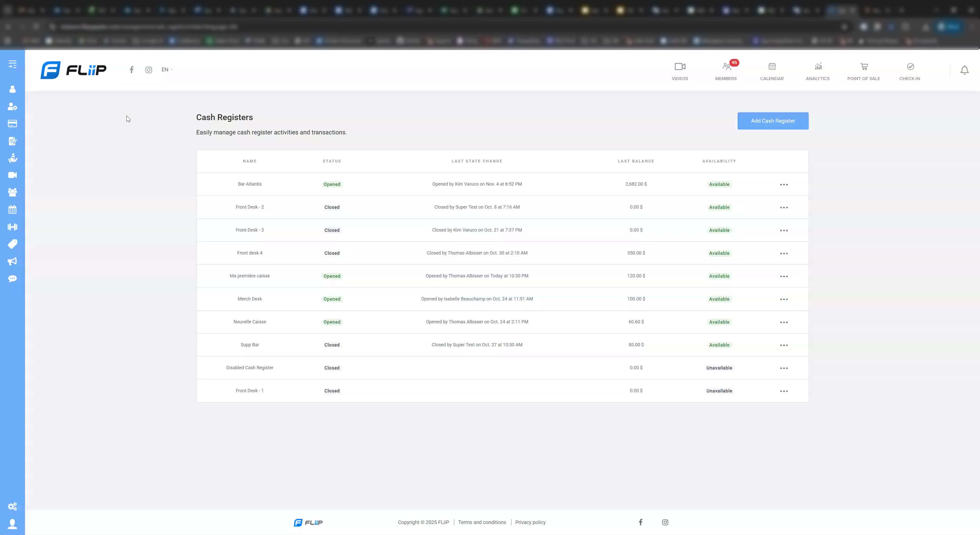Viewport: 980px width, 535px height.
Task: Click the Cash Registers page heading
Action: 225,118
